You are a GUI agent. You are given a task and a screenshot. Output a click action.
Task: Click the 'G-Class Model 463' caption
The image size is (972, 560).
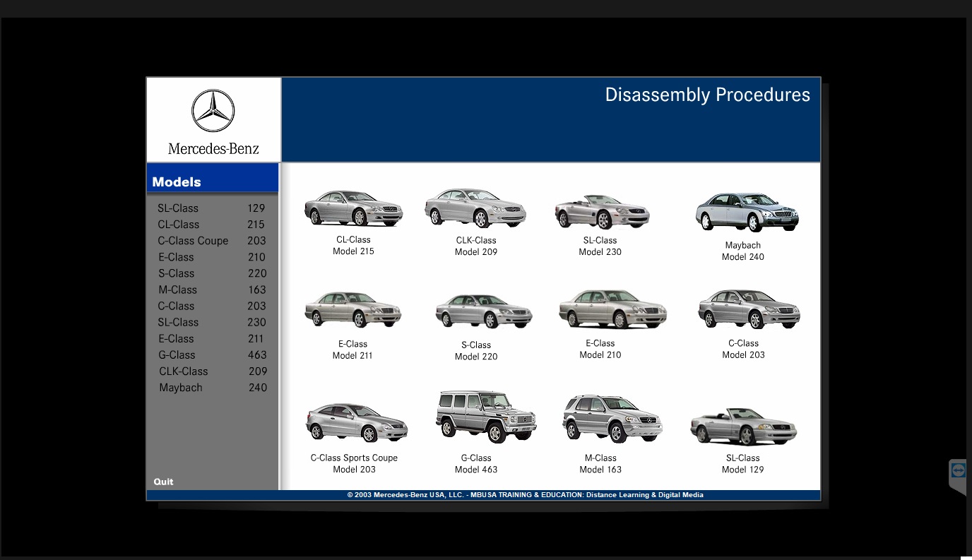click(476, 464)
